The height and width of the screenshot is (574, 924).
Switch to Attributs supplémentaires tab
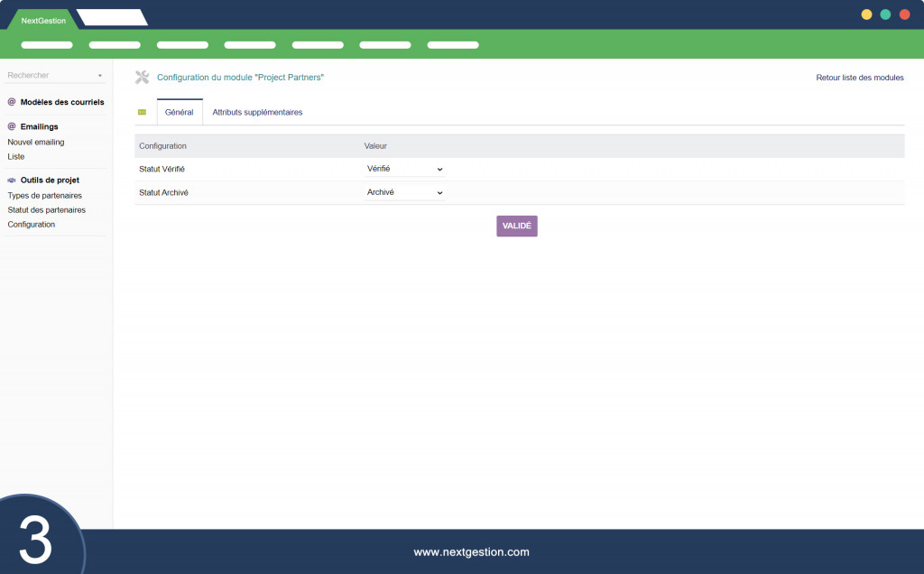257,112
